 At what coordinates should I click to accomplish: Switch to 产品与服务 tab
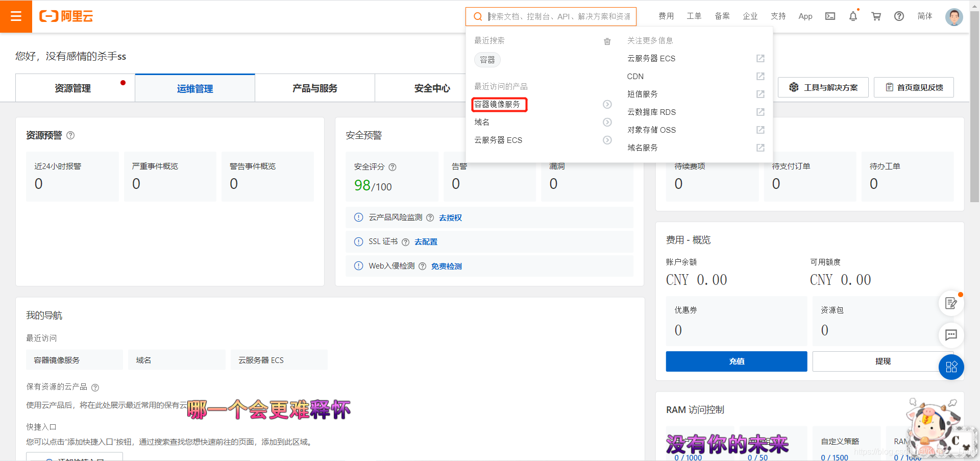pos(315,88)
